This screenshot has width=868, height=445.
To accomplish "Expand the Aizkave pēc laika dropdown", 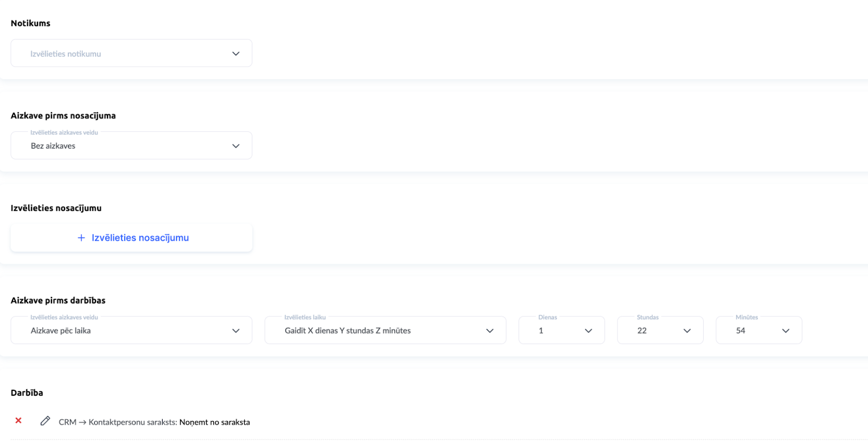I will [x=125, y=331].
